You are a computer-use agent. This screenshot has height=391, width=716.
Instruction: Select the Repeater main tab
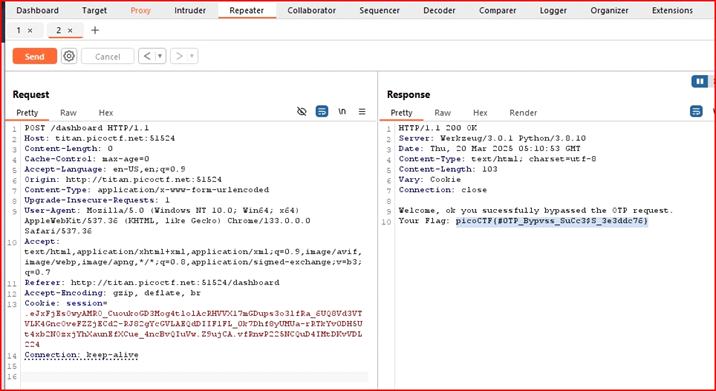click(x=247, y=10)
